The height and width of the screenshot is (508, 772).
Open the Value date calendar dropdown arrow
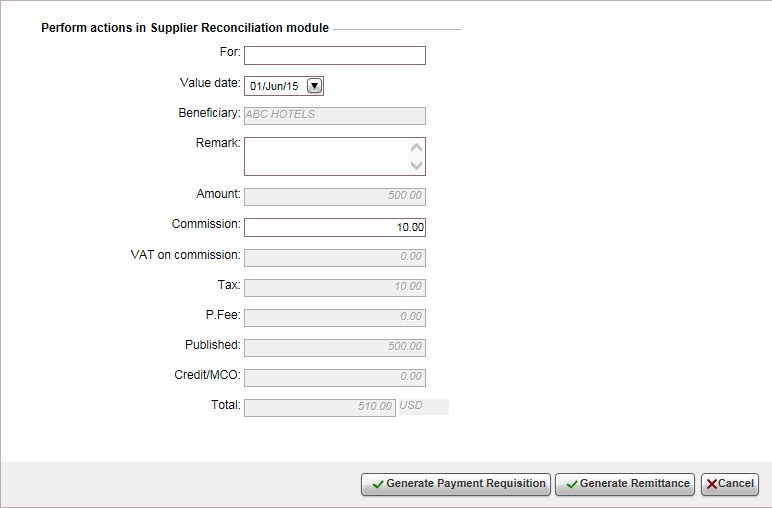[x=314, y=86]
